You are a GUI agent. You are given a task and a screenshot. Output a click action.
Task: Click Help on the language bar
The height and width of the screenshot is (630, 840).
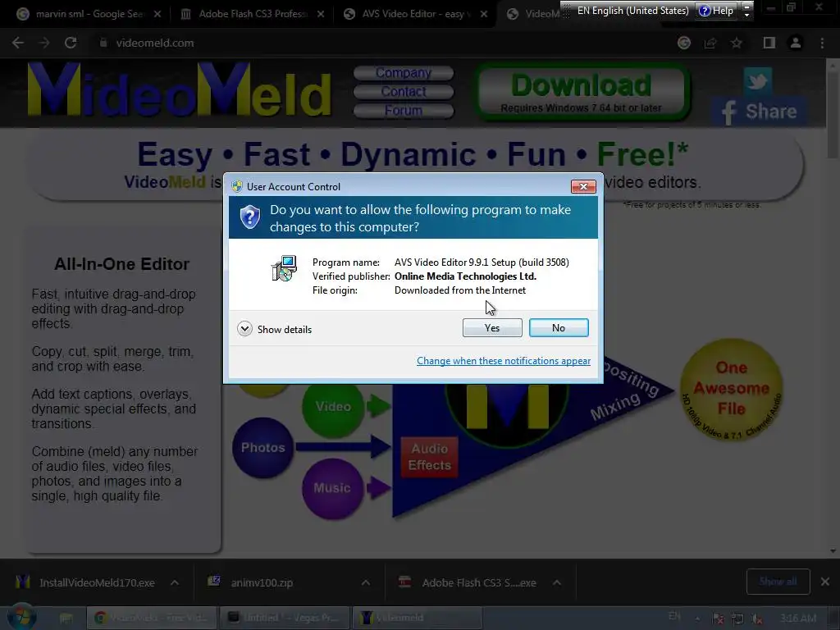[716, 10]
